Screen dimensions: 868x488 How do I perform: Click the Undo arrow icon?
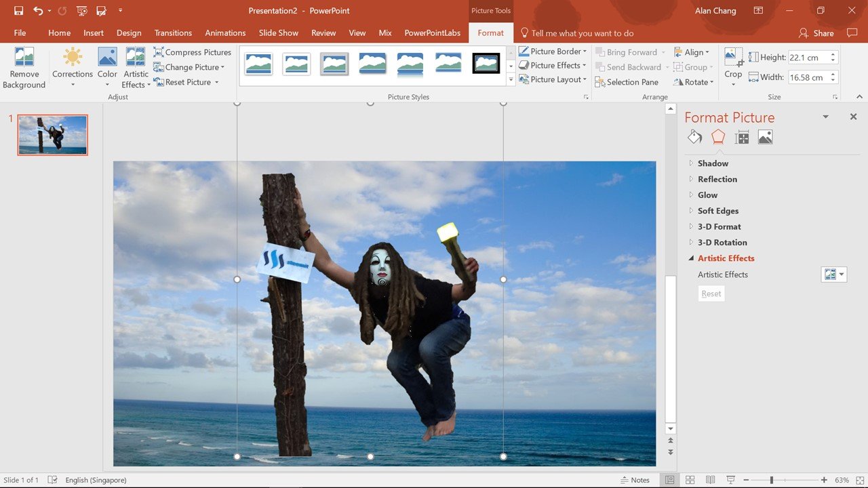[x=39, y=11]
